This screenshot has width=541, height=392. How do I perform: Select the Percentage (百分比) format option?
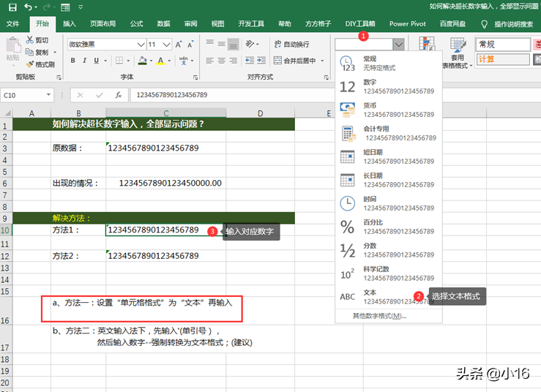click(x=389, y=227)
